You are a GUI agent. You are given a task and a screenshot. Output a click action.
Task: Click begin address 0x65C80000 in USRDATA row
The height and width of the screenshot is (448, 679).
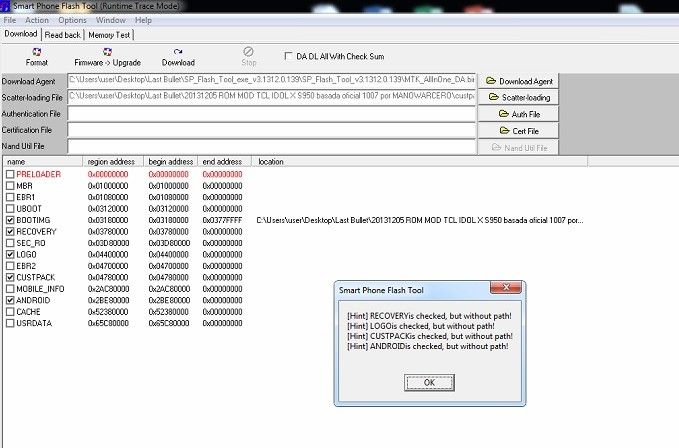(169, 323)
